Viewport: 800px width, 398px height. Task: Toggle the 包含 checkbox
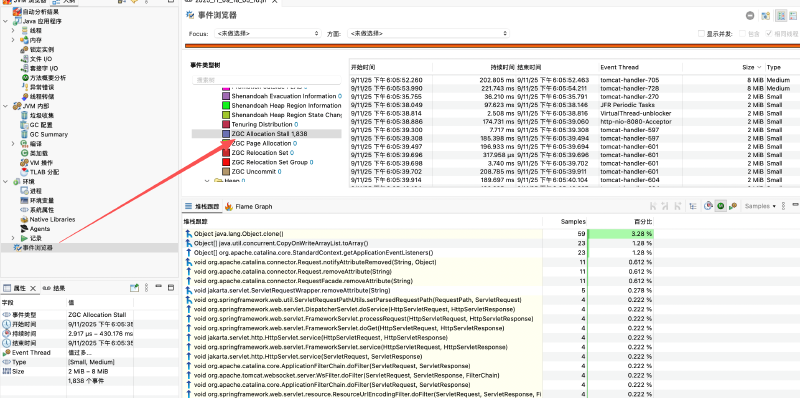pos(742,34)
